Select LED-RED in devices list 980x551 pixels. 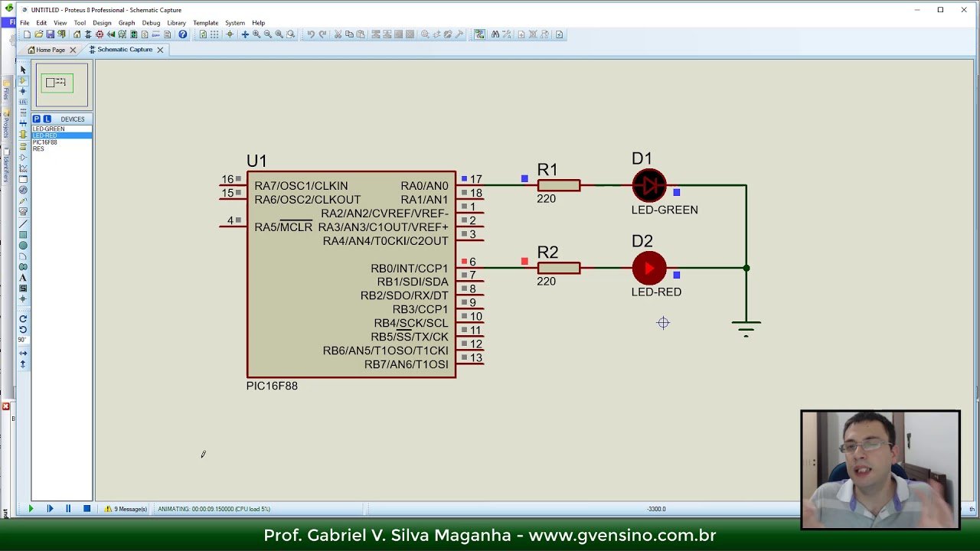pos(61,135)
